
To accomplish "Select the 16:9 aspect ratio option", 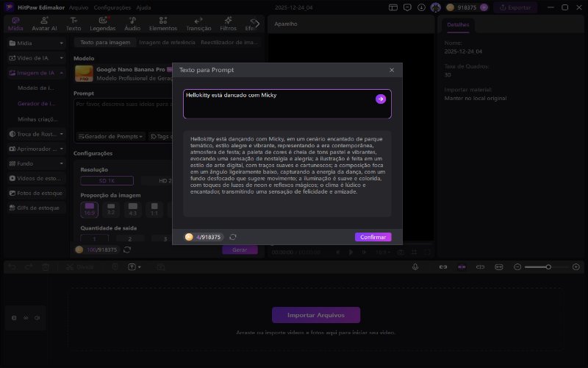I will click(x=90, y=209).
